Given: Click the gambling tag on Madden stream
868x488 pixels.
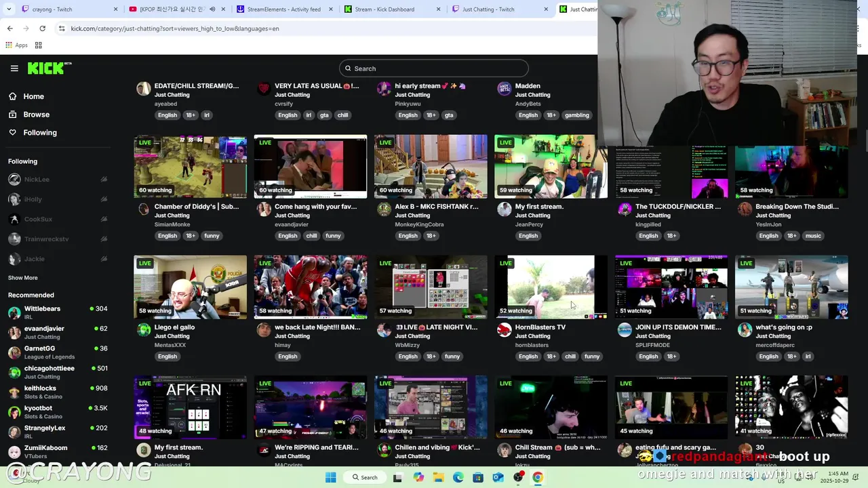Looking at the screenshot, I should pyautogui.click(x=577, y=115).
